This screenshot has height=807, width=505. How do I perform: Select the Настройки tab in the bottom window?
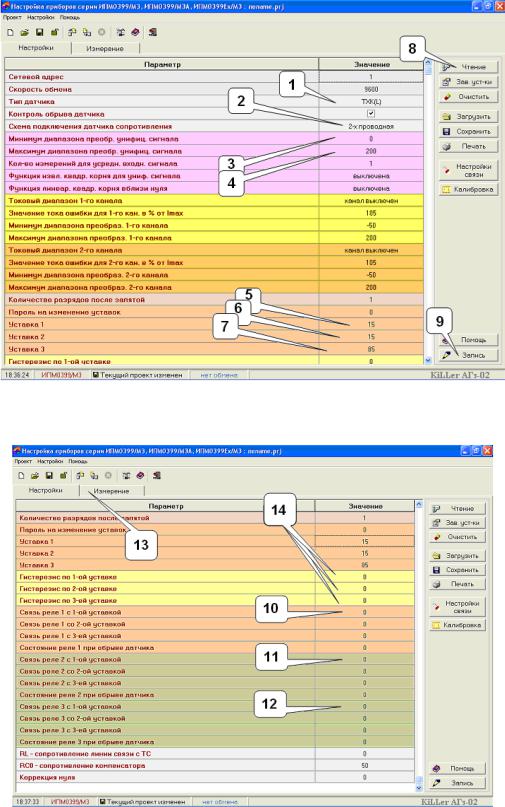point(45,491)
